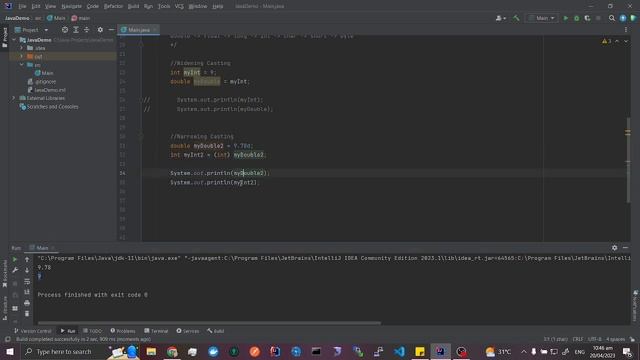The image size is (640, 360).
Task: Open the user account icon in toolbar
Action: coord(500,18)
